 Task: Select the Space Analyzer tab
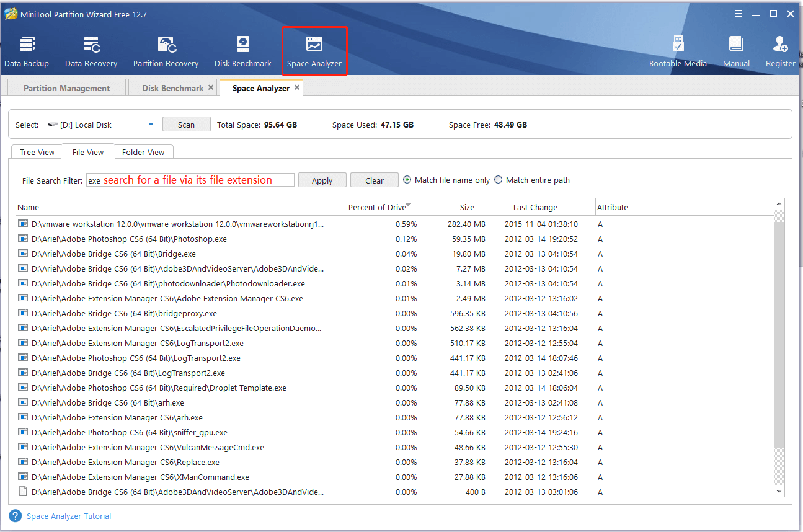pyautogui.click(x=260, y=88)
